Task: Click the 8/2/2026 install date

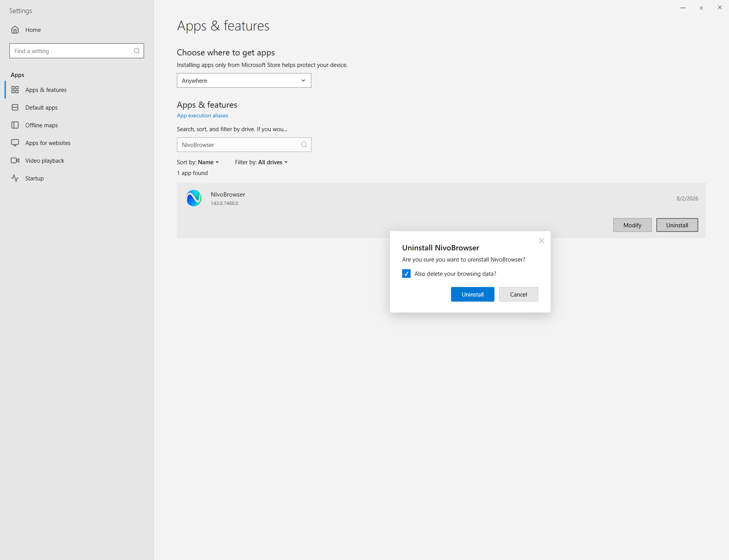Action: [687, 198]
